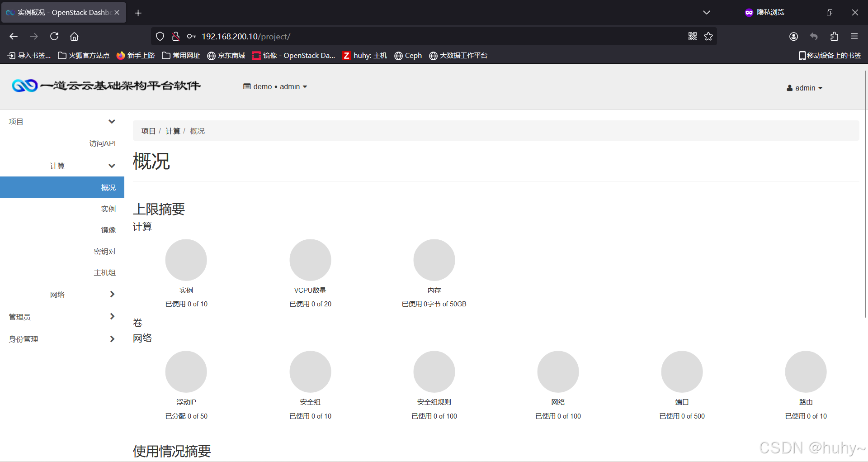Click the platform logo in header

click(106, 86)
